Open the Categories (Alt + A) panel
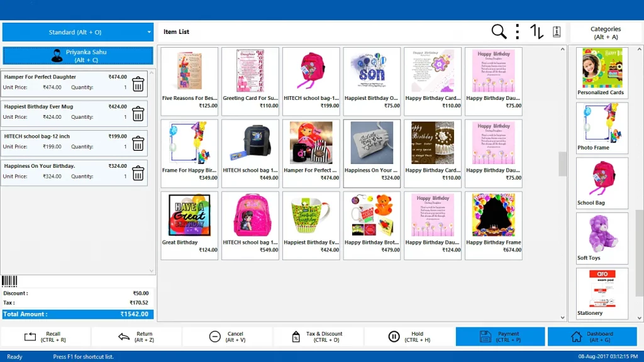This screenshot has width=644, height=362. point(606,33)
